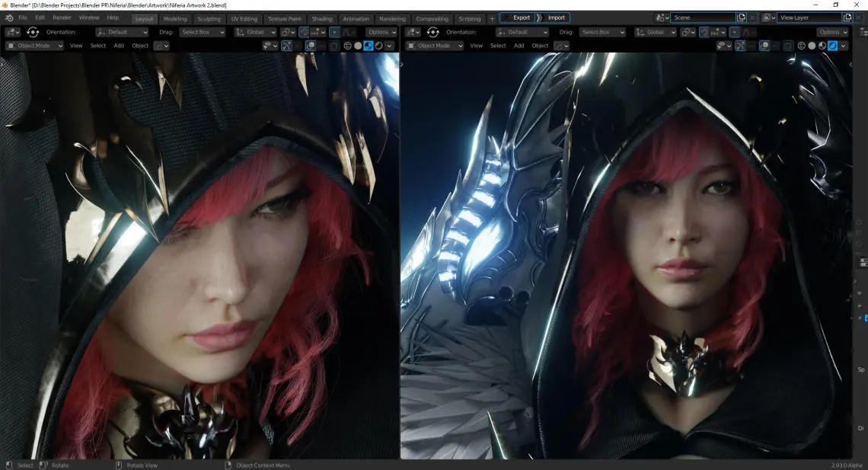Open the scene browse dropdown icon
The width and height of the screenshot is (868, 470).
[x=662, y=18]
